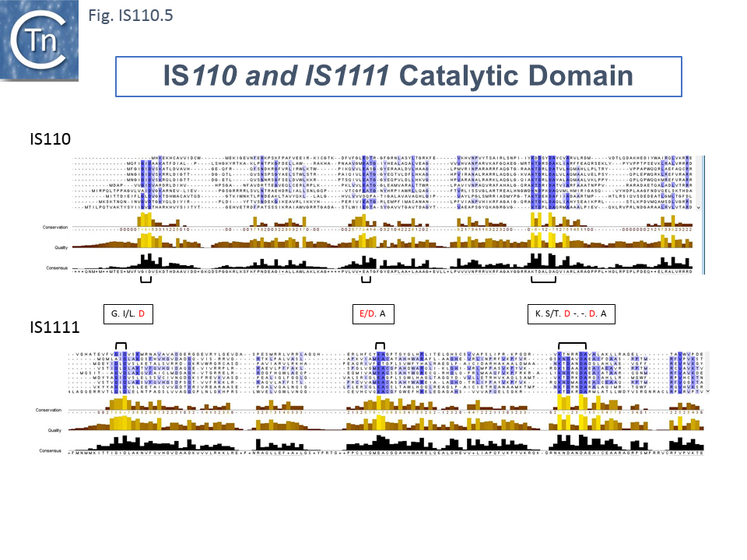Click the IS1111 section heading
The height and width of the screenshot is (560, 747).
point(53,328)
